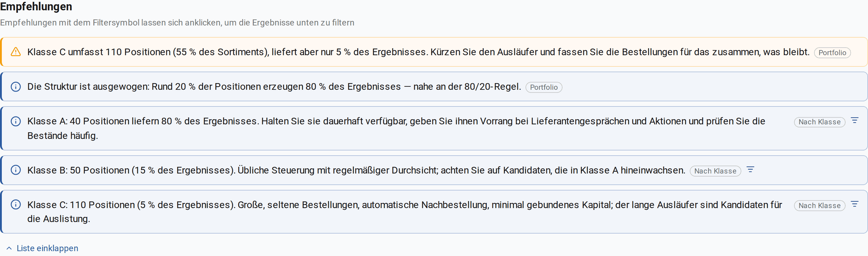
Task: Select the orange Klasse C warning card text
Action: click(x=418, y=52)
